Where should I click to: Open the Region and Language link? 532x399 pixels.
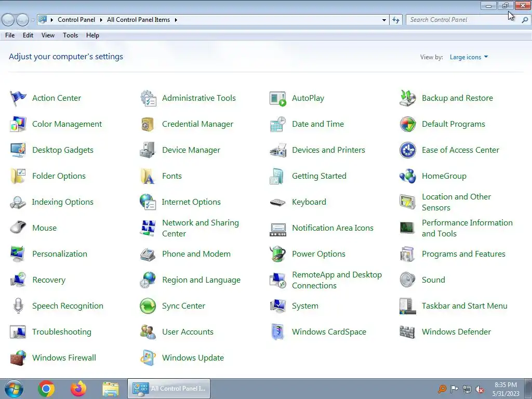click(x=201, y=280)
